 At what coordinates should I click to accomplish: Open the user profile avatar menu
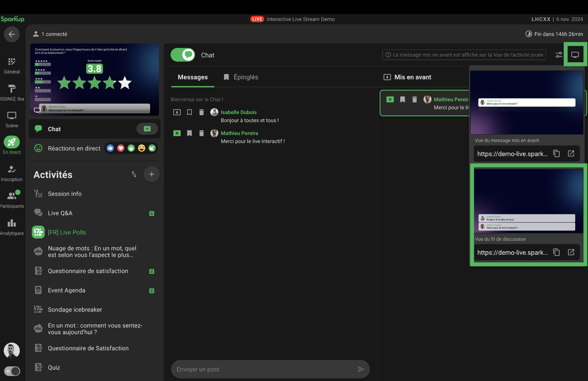12,350
